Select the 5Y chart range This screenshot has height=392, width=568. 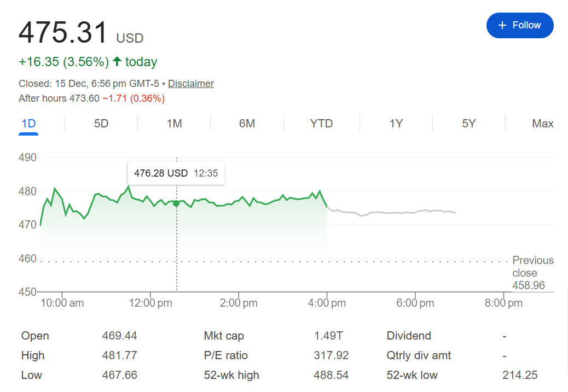coord(468,124)
